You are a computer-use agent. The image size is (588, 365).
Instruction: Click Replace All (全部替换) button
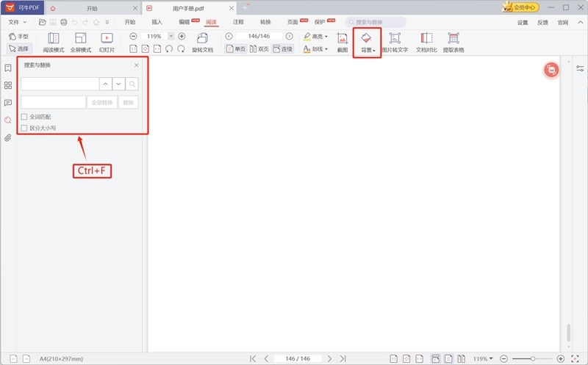102,102
